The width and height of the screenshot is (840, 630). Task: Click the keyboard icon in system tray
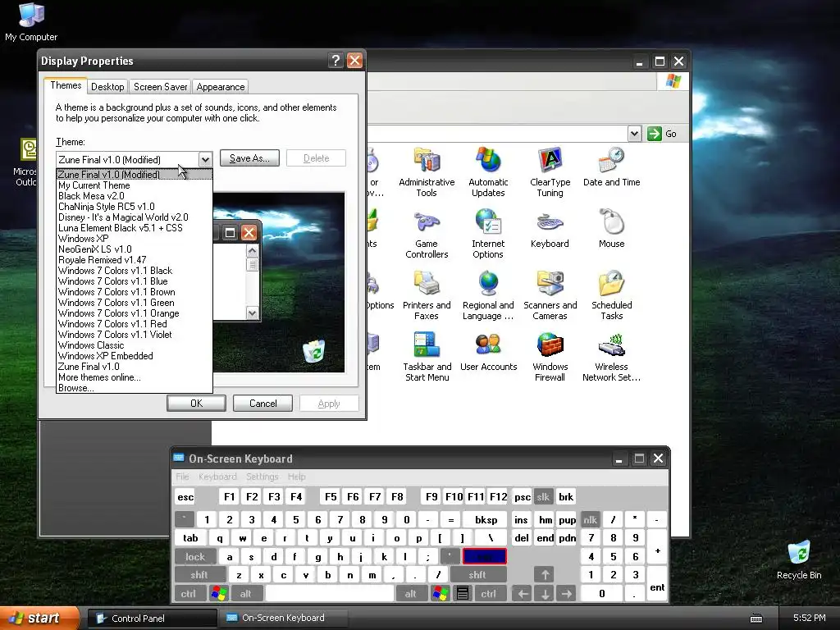point(756,619)
